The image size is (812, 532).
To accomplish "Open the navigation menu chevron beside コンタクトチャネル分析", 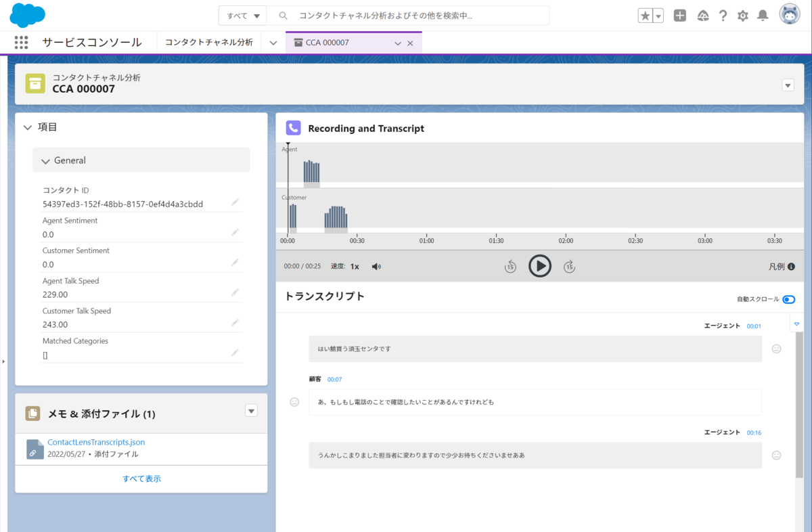I will tap(273, 42).
